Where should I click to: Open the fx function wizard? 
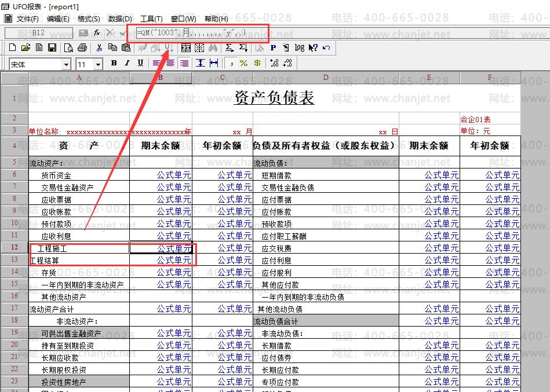97,33
